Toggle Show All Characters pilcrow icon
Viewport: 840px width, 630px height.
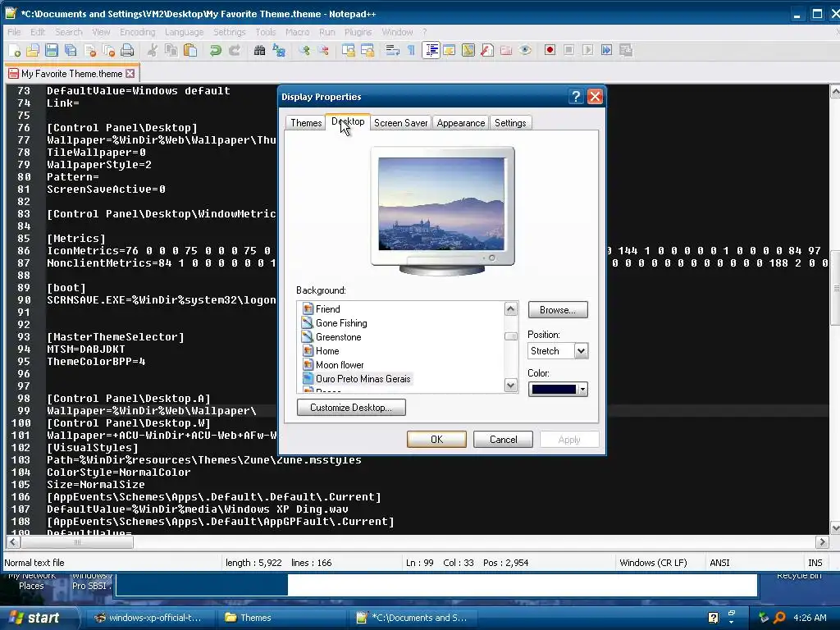click(412, 50)
